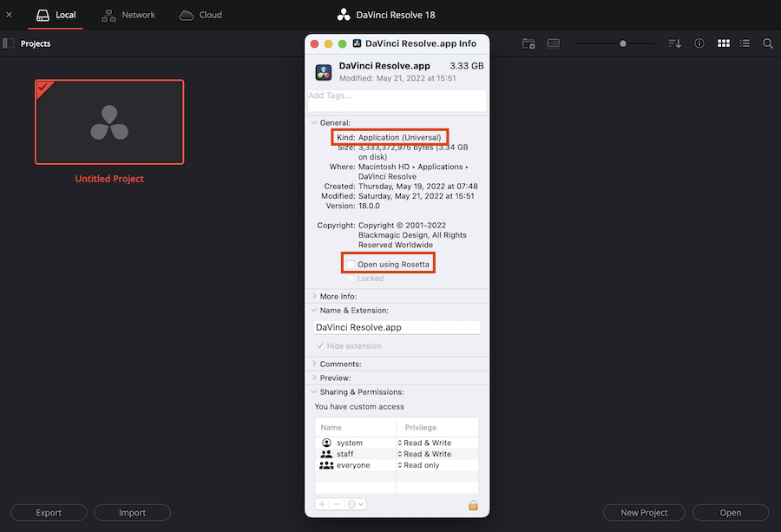Open the project search icon
Image resolution: width=781 pixels, height=532 pixels.
[768, 43]
